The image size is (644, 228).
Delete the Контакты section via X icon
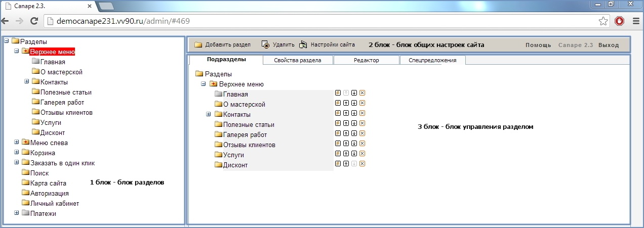[x=363, y=113]
